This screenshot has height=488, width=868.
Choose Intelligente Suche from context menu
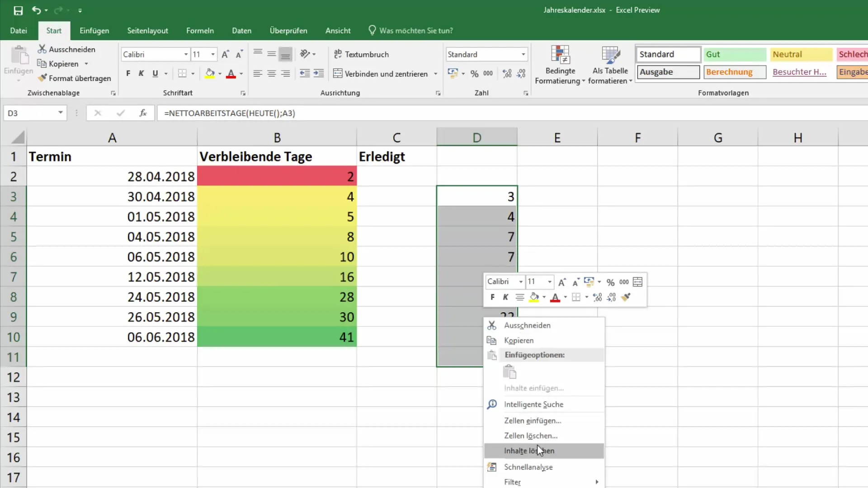pos(544,404)
